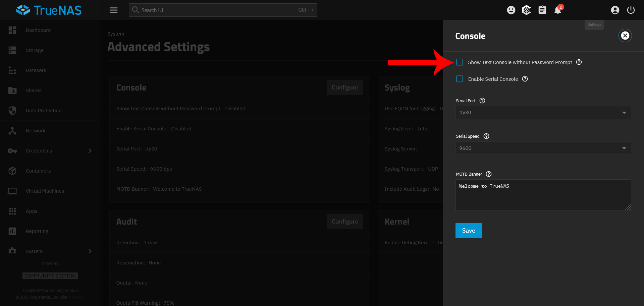644x306 pixels.
Task: Open the alerts bell icon
Action: (558, 10)
